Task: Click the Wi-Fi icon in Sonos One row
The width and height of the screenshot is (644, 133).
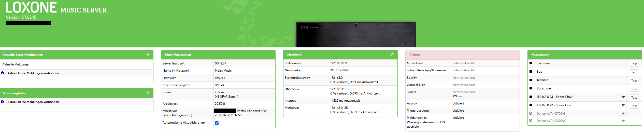Action: point(623,105)
